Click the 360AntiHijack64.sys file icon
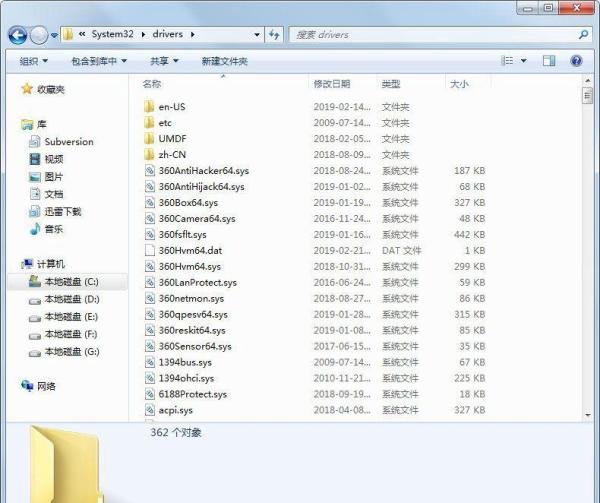600x503 pixels. (150, 187)
